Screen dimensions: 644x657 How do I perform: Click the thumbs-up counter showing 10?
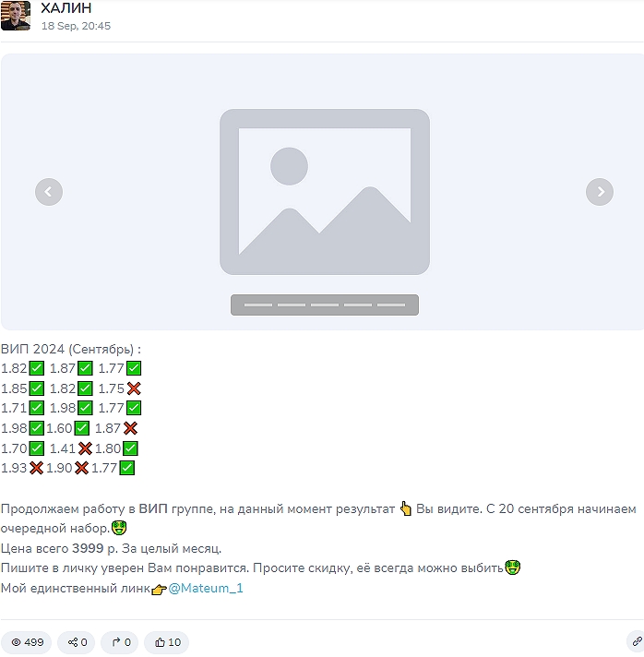167,642
